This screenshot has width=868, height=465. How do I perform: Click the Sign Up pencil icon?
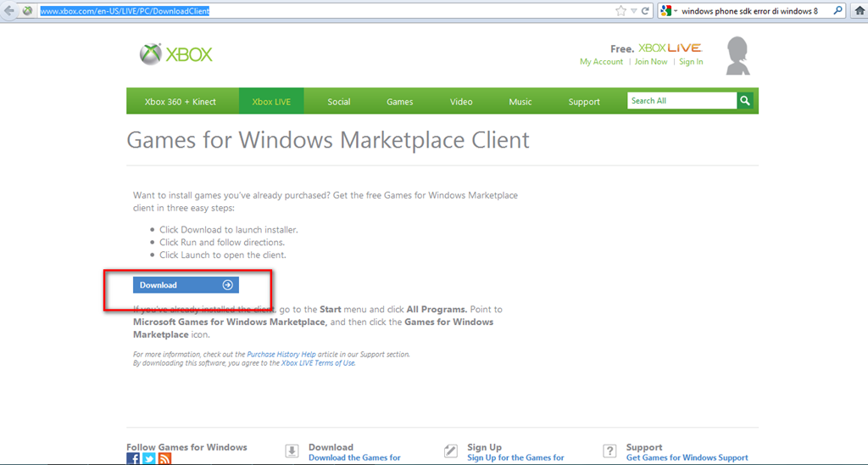pyautogui.click(x=451, y=451)
